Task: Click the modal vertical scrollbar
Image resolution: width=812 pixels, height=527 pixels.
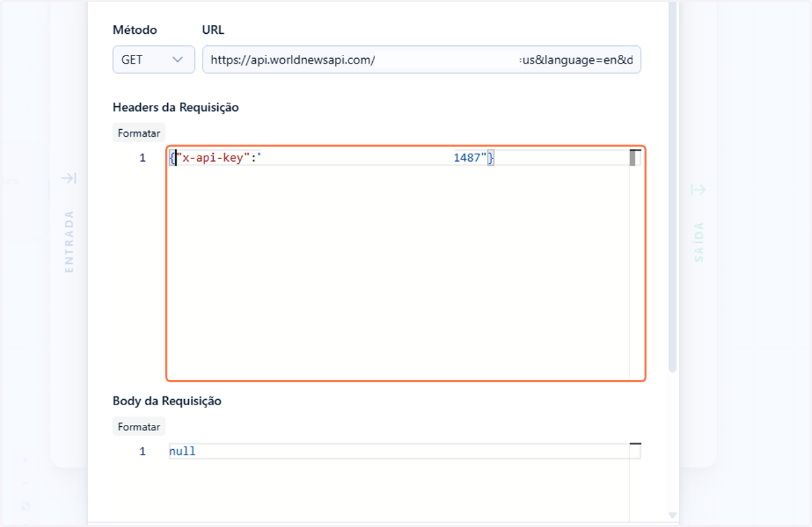Action: tap(673, 186)
